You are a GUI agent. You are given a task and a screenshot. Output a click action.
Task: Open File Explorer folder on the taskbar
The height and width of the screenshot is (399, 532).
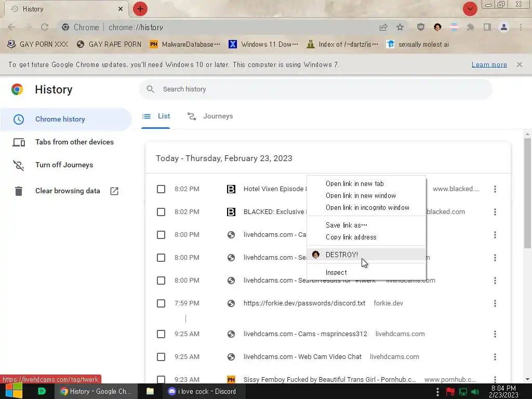150,391
